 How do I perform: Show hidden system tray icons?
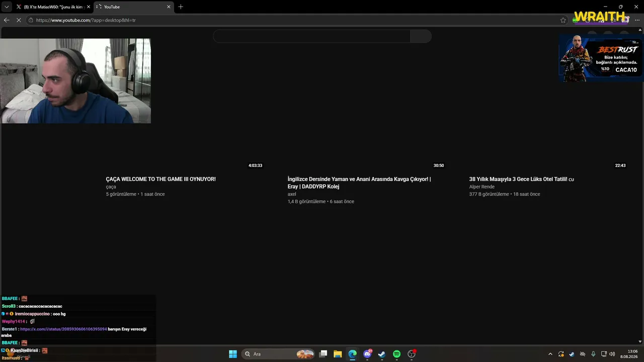(x=550, y=354)
